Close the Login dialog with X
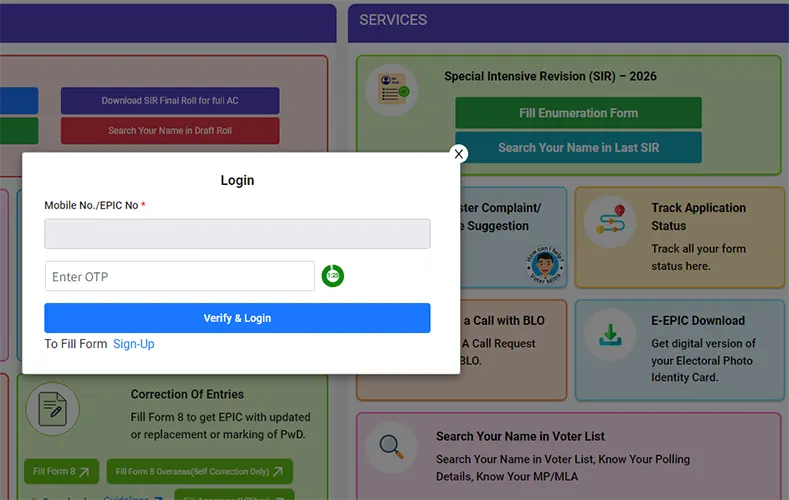789x500 pixels. pyautogui.click(x=458, y=154)
